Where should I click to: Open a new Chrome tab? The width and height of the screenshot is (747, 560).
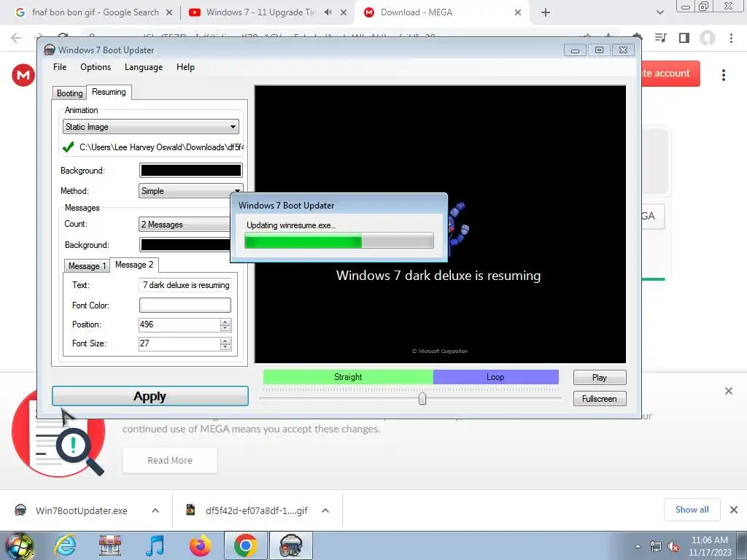[546, 13]
